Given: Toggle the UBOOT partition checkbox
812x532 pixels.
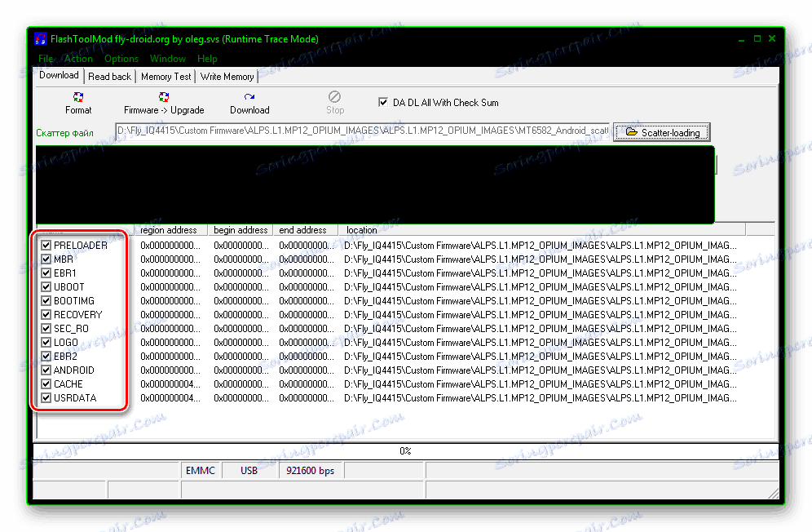Looking at the screenshot, I should [46, 286].
